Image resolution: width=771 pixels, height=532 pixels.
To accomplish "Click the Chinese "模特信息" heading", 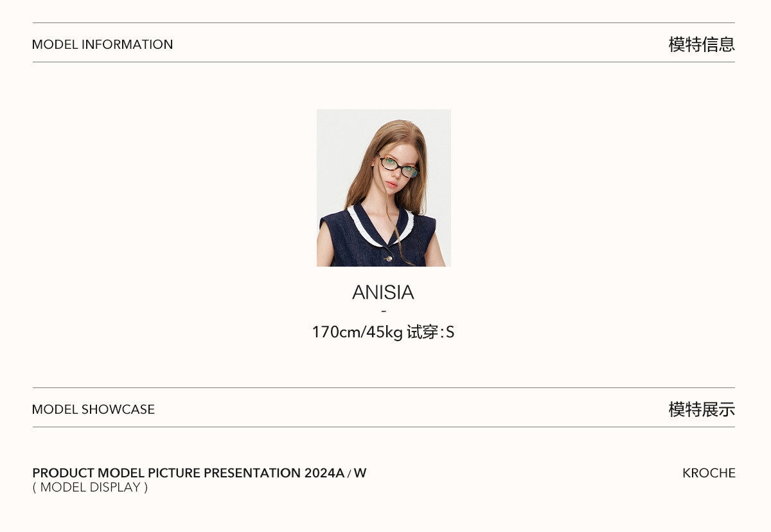I will [701, 44].
